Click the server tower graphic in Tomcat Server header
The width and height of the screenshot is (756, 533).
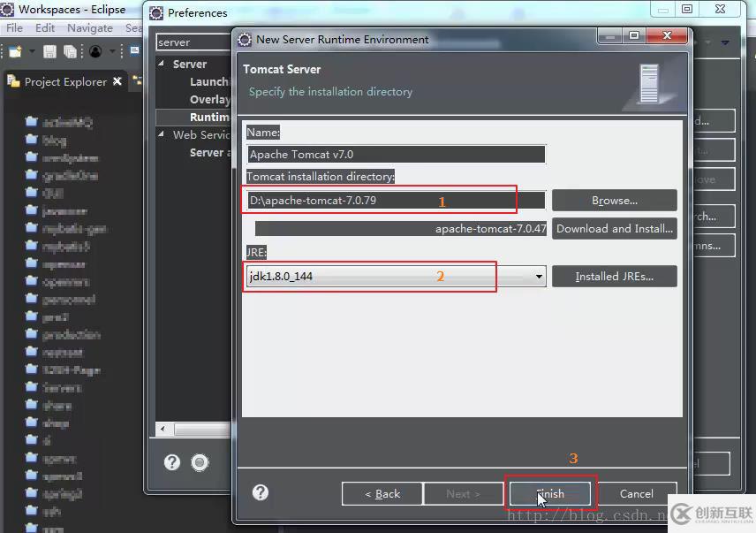pyautogui.click(x=649, y=84)
